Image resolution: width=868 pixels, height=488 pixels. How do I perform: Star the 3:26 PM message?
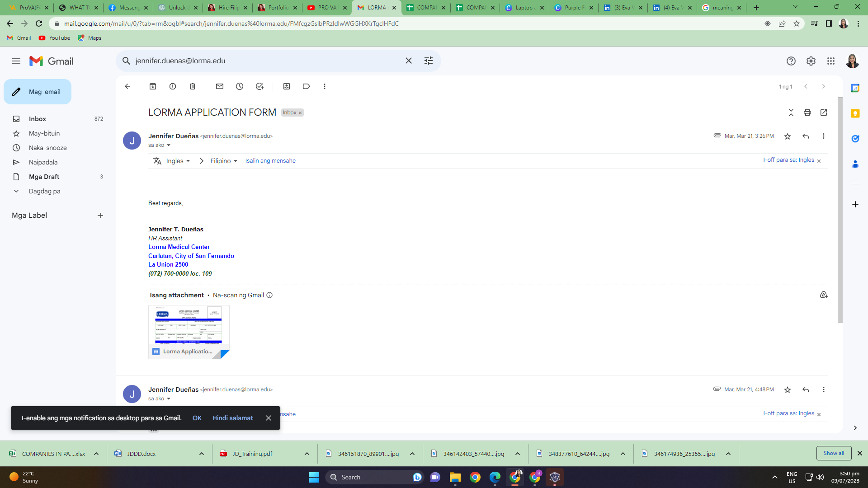[788, 136]
